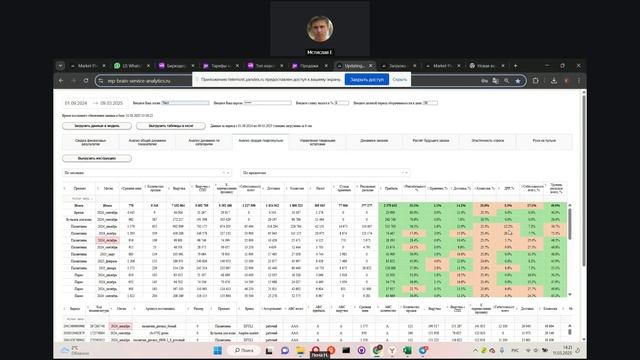Bookmark this page with the star icon
Screen dimensions: 640x360
518,81
